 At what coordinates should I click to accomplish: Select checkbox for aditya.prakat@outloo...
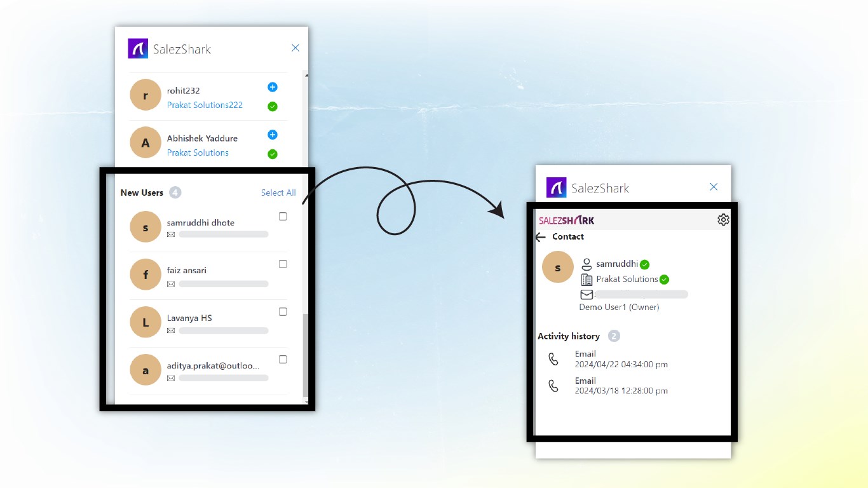(283, 360)
